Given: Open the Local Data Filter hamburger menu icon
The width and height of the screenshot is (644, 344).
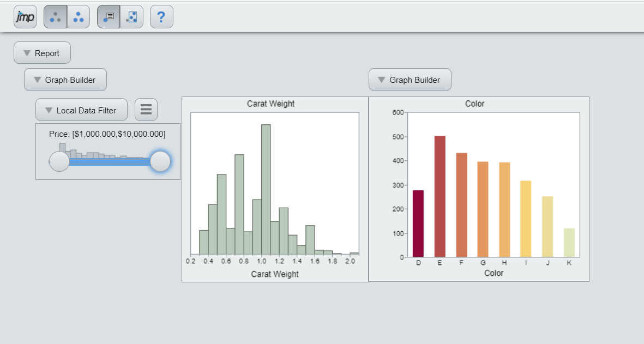Looking at the screenshot, I should point(146,109).
